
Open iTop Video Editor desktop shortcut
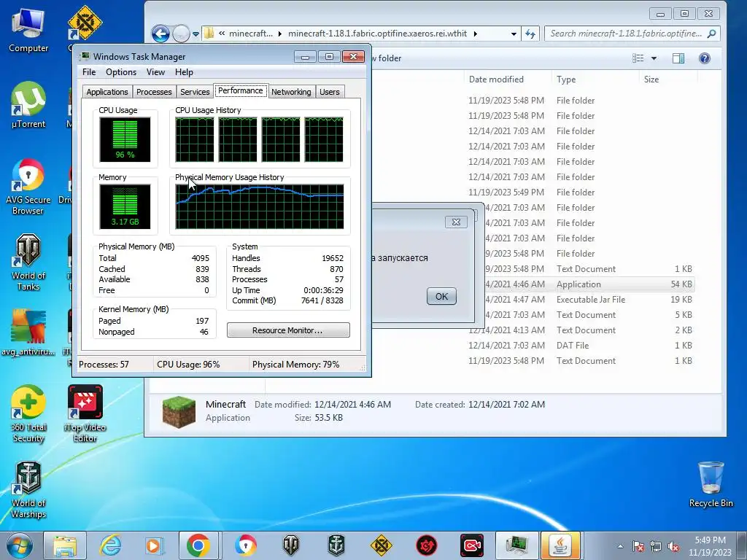[85, 413]
